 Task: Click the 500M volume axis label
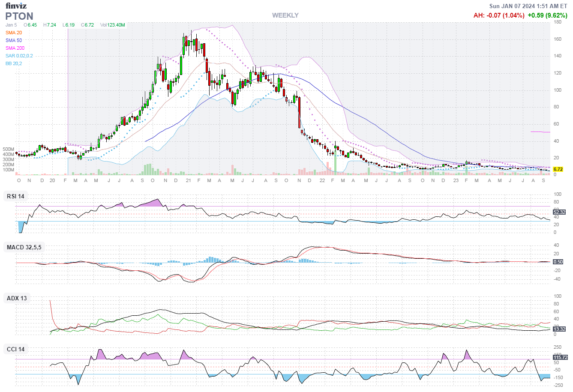click(9, 149)
